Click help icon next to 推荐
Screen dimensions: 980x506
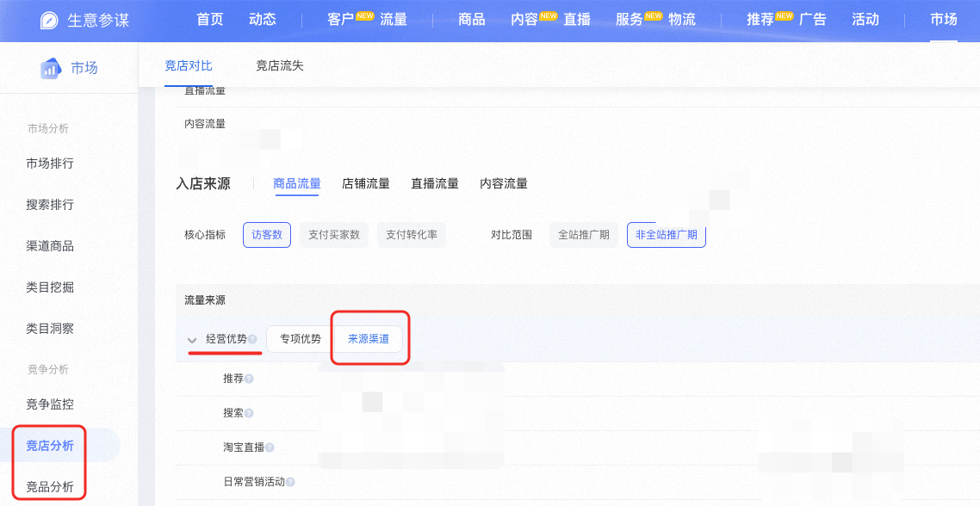[249, 379]
